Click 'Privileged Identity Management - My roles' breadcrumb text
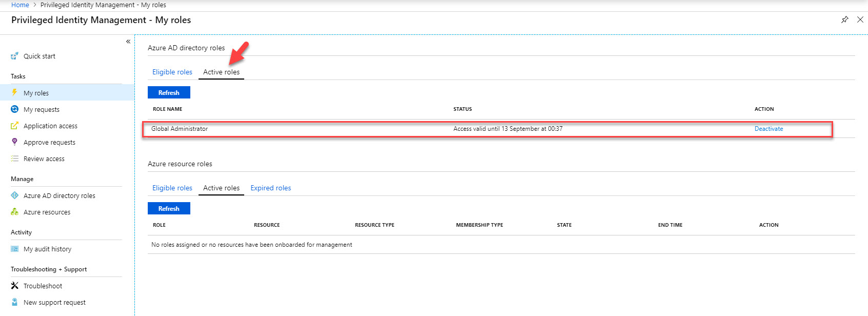Screen dimensions: 868x316 (103, 5)
